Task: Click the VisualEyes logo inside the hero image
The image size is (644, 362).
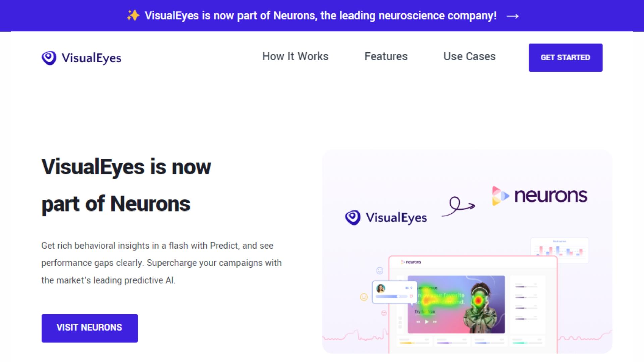Action: click(x=386, y=218)
